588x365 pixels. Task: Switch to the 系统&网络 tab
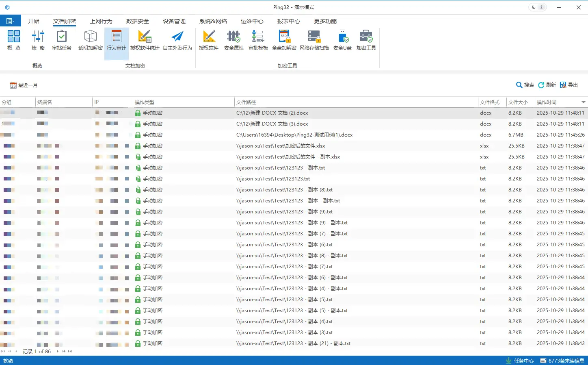[x=213, y=21]
